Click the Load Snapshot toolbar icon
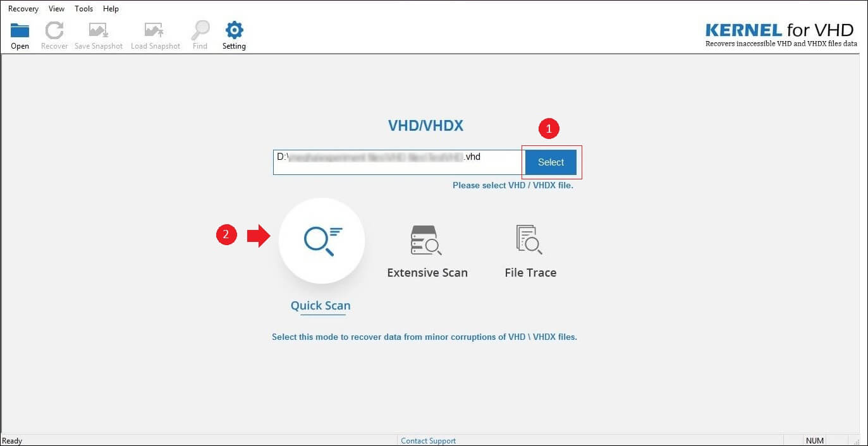 154,30
